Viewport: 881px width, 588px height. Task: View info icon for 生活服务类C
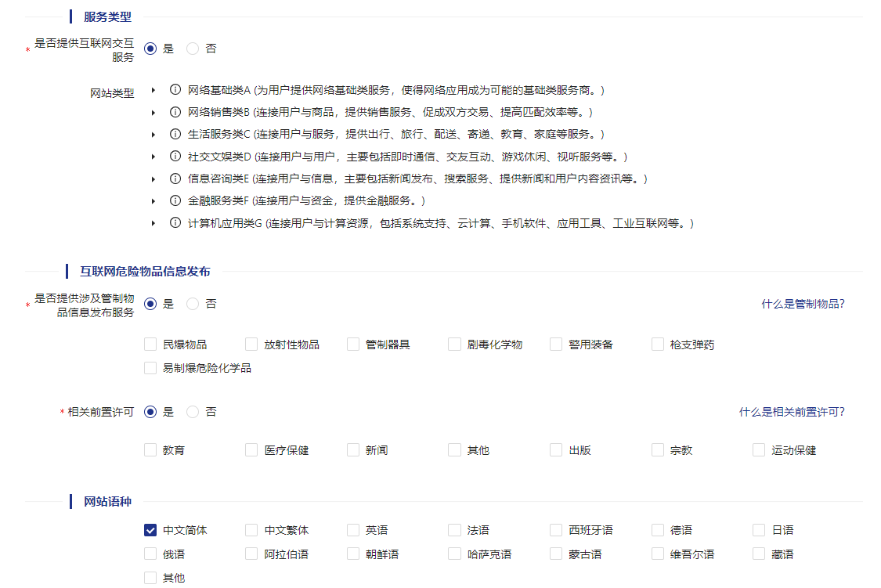point(174,134)
